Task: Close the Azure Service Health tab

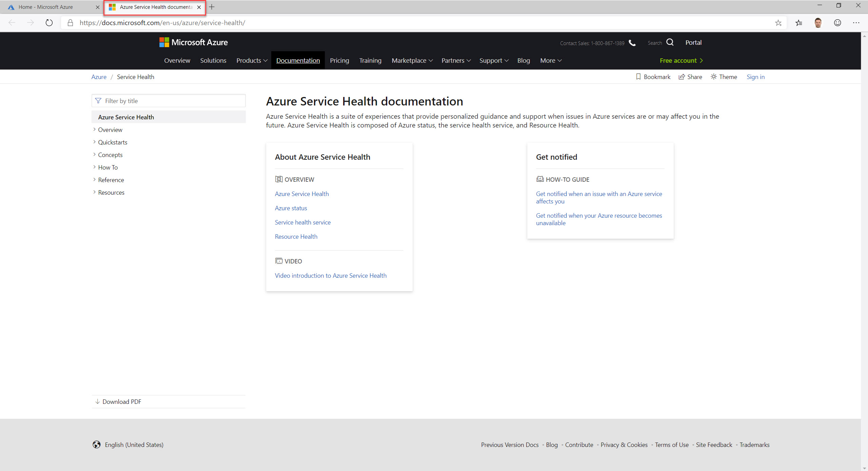Action: point(199,7)
